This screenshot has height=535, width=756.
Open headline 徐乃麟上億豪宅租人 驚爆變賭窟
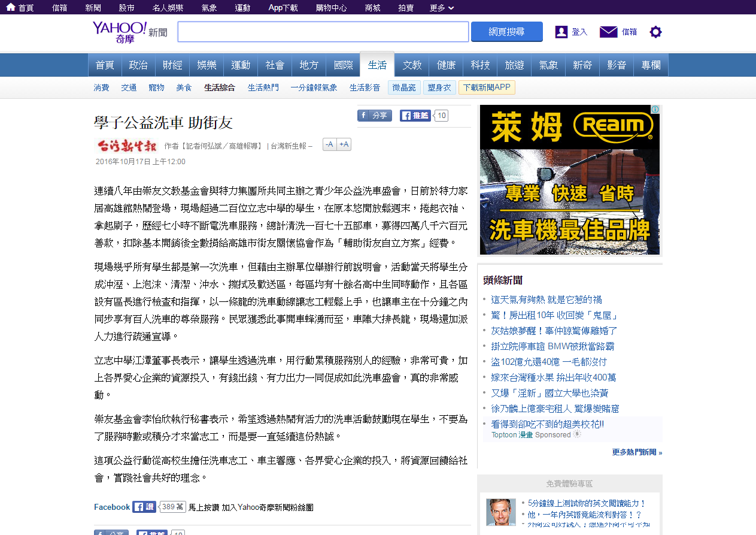555,409
